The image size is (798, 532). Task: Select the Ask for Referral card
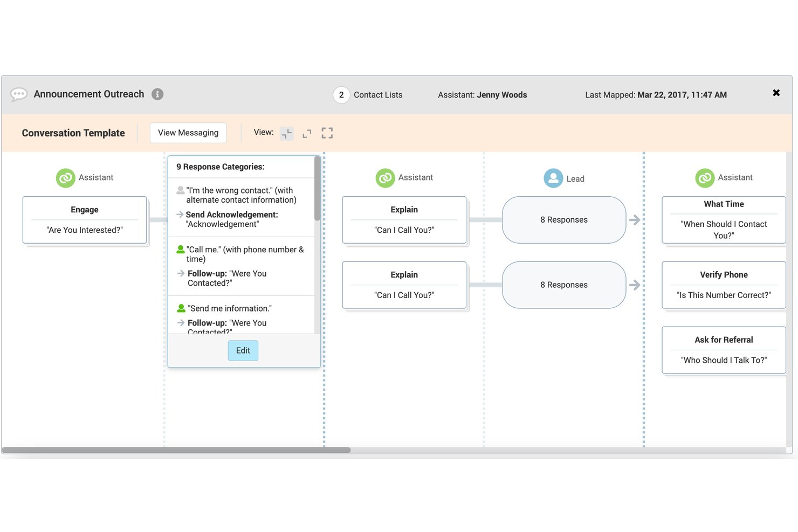pyautogui.click(x=724, y=350)
